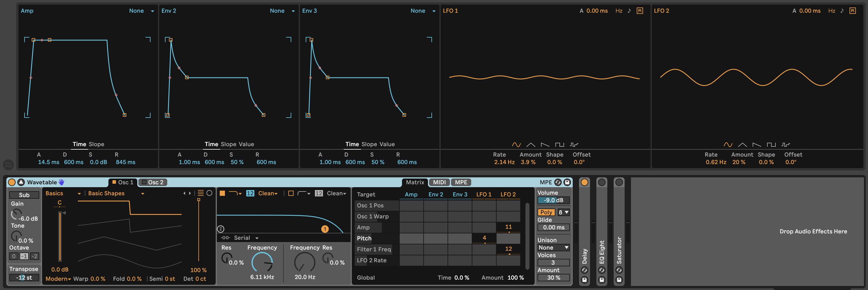Screen dimensions: 868x290
Task: Open Modern oscillator effect dropdown
Action: (x=58, y=279)
